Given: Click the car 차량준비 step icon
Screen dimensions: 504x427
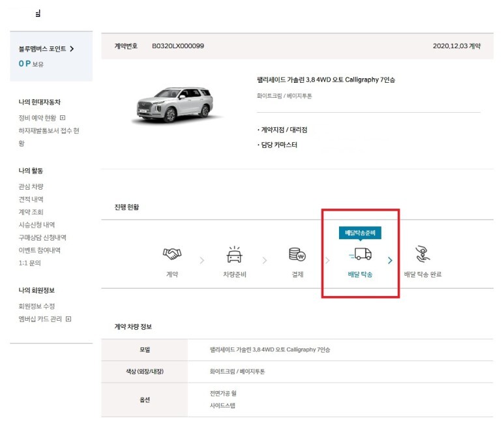Looking at the screenshot, I should (x=234, y=254).
